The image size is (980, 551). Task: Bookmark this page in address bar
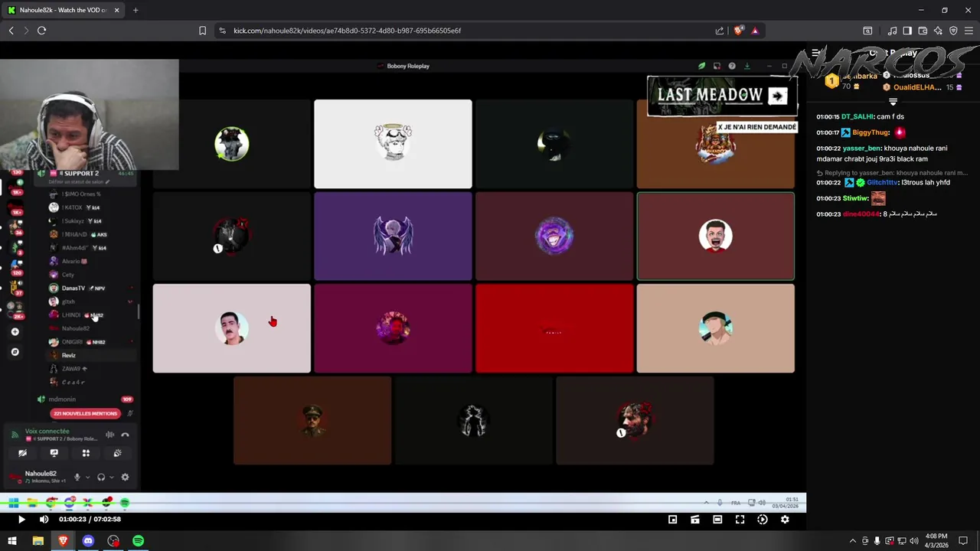[x=202, y=31]
